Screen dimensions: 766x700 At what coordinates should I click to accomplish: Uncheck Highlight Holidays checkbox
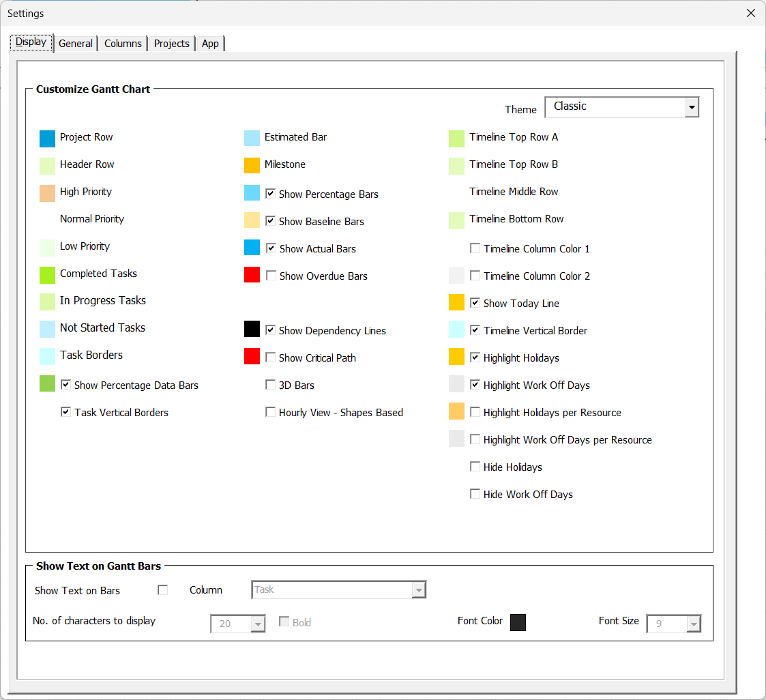tap(475, 357)
